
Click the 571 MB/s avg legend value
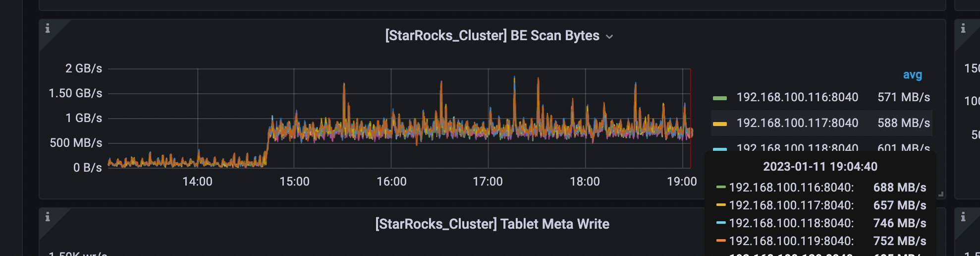[904, 97]
